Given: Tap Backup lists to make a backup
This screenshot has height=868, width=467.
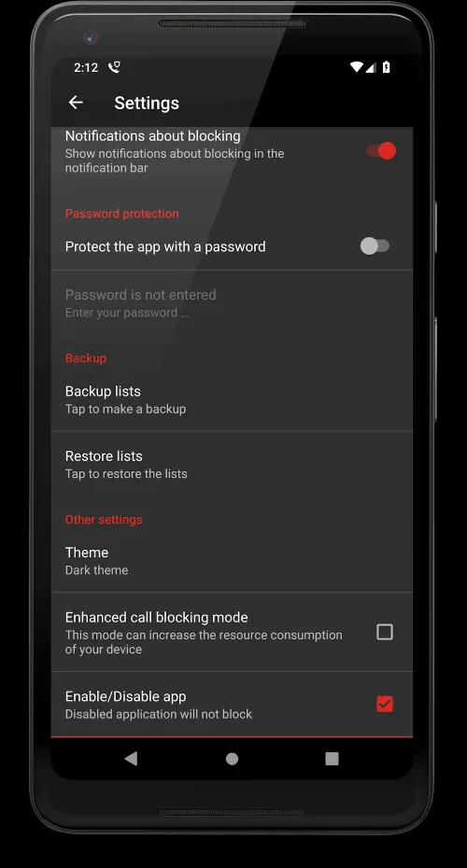Looking at the screenshot, I should pos(232,399).
